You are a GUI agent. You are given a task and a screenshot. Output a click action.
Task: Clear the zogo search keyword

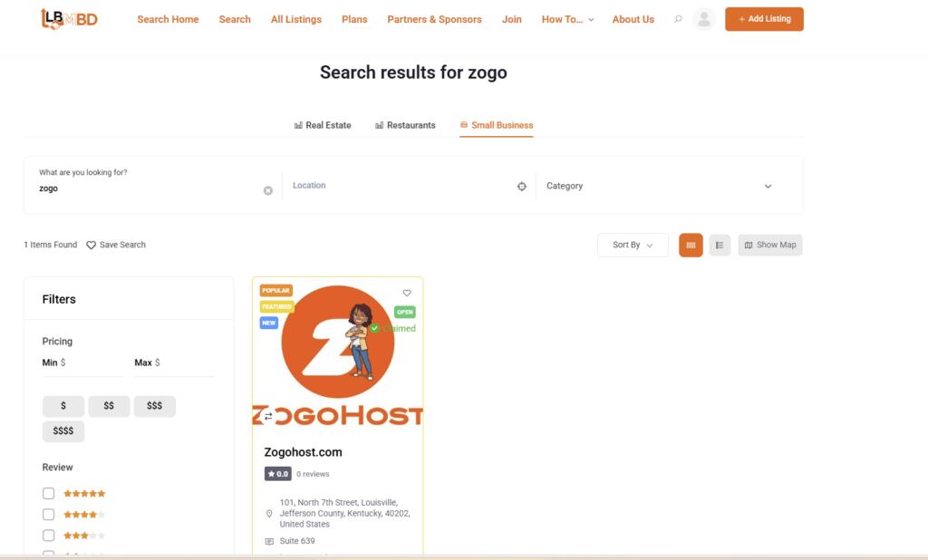pyautogui.click(x=268, y=190)
